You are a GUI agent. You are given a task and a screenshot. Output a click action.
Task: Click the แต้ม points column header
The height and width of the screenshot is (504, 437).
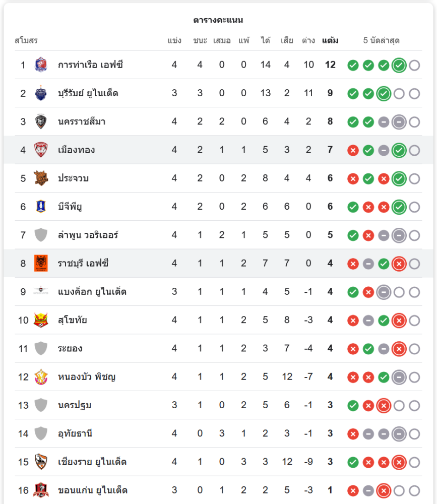point(330,41)
